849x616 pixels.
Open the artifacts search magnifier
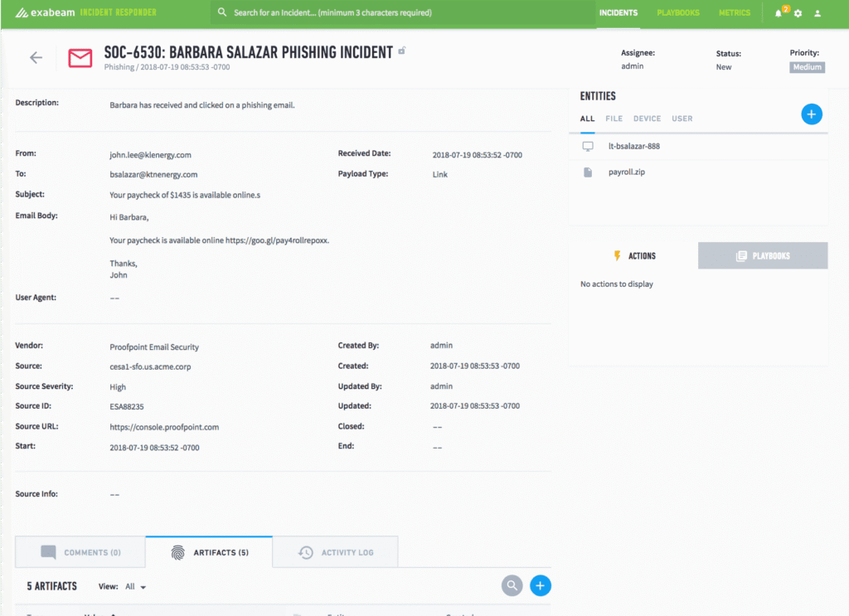tap(512, 585)
